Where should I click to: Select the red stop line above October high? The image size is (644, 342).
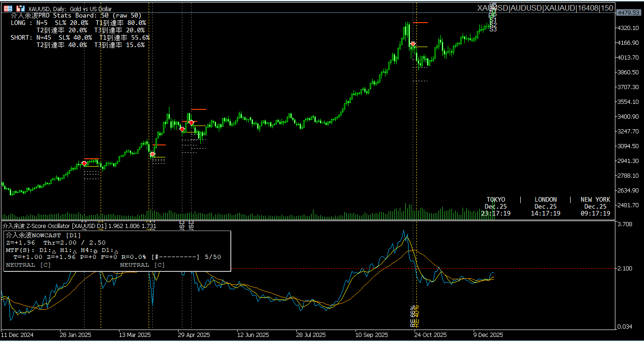[x=420, y=23]
